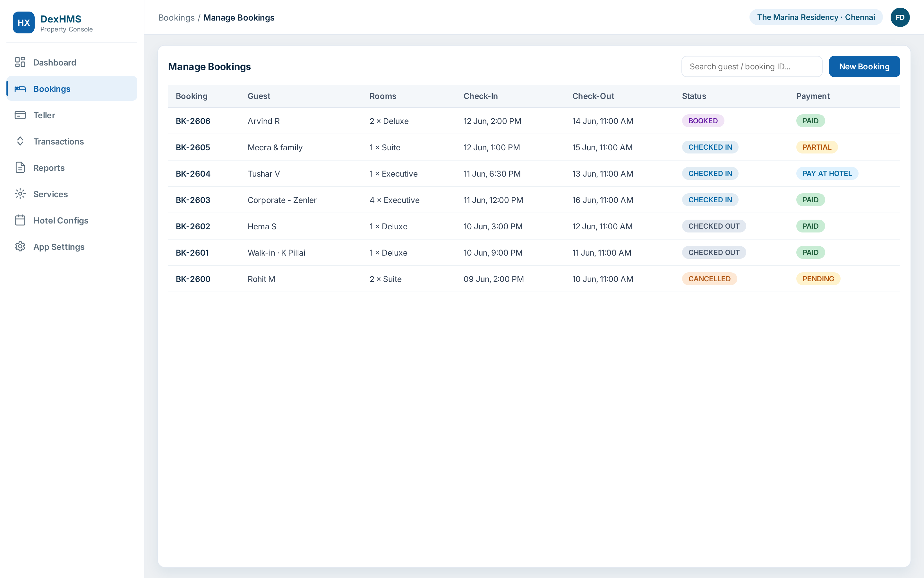Click PAID badge for BK-2603

pyautogui.click(x=810, y=200)
